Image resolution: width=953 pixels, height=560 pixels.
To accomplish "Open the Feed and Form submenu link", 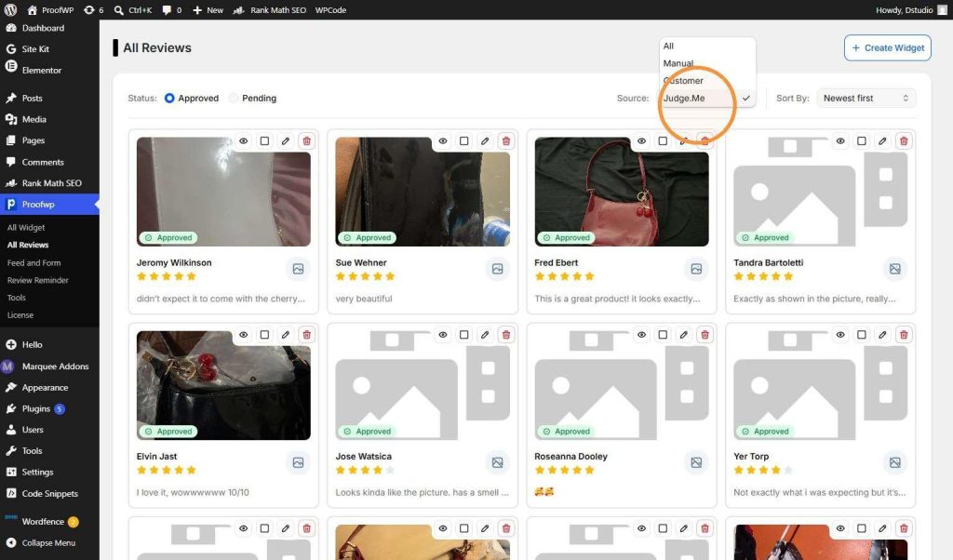I will (x=34, y=262).
